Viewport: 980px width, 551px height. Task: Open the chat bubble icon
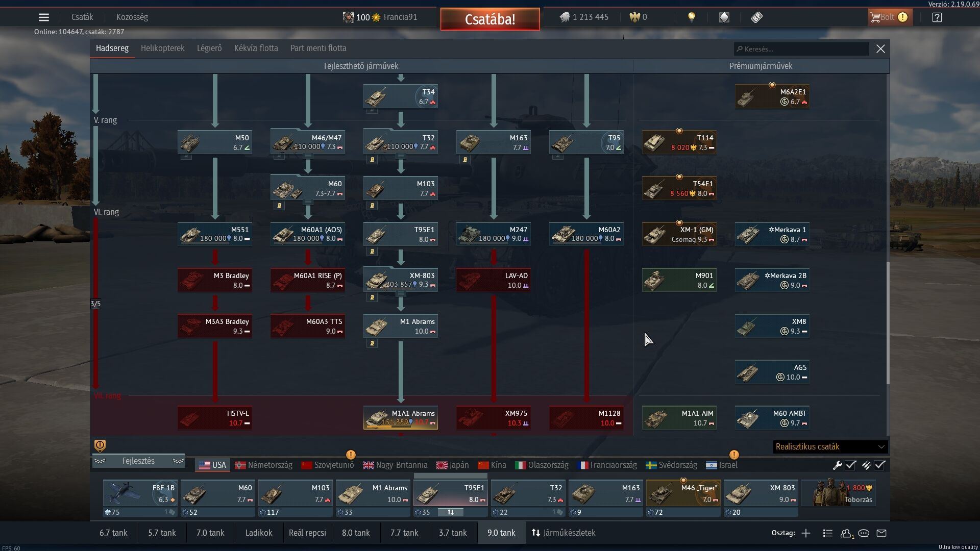pyautogui.click(x=864, y=533)
